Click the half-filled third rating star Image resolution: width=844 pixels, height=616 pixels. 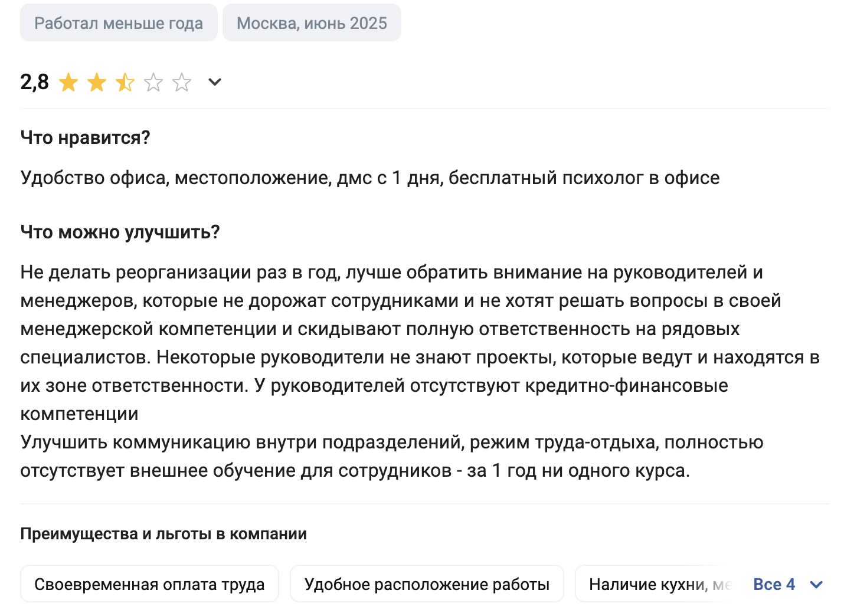pos(125,82)
